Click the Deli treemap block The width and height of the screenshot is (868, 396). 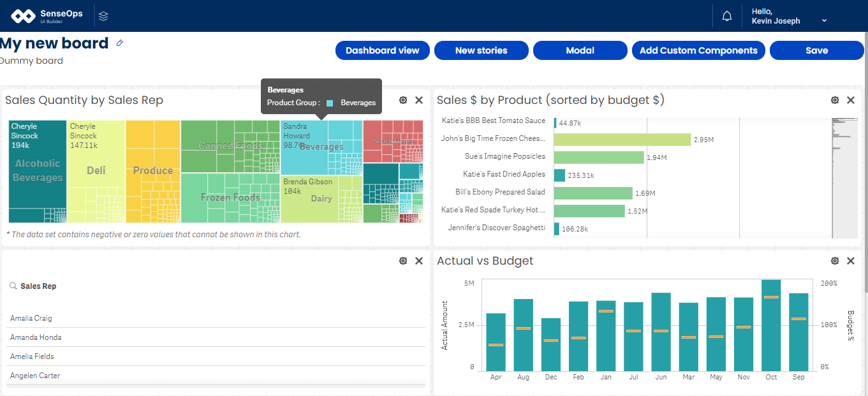point(96,171)
